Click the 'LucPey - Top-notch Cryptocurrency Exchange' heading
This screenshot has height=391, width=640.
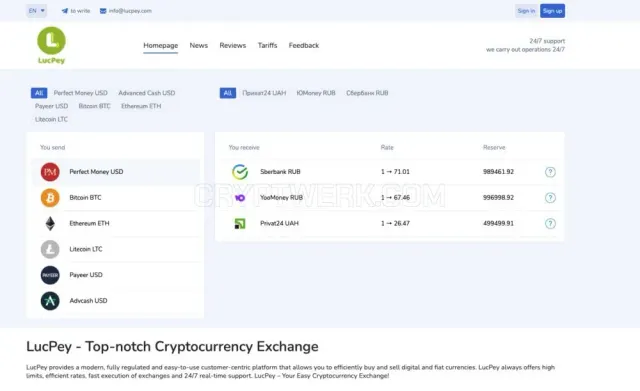coord(172,347)
